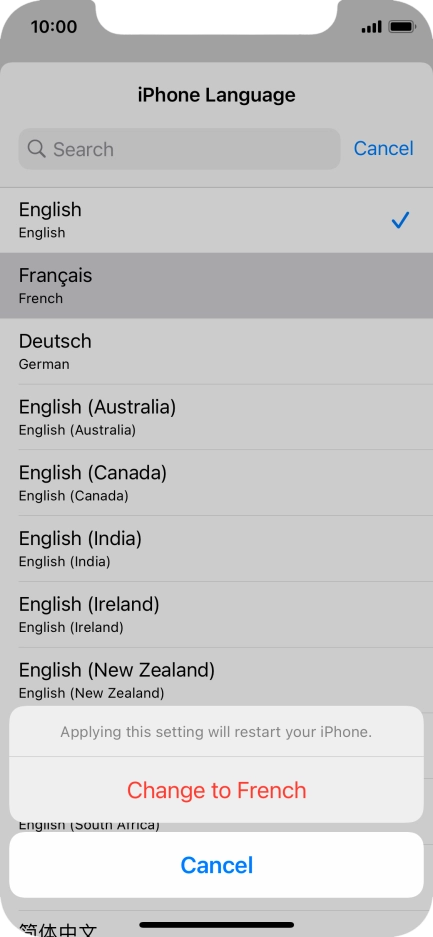Select the highlighted Français row
The height and width of the screenshot is (937, 433).
(216, 286)
